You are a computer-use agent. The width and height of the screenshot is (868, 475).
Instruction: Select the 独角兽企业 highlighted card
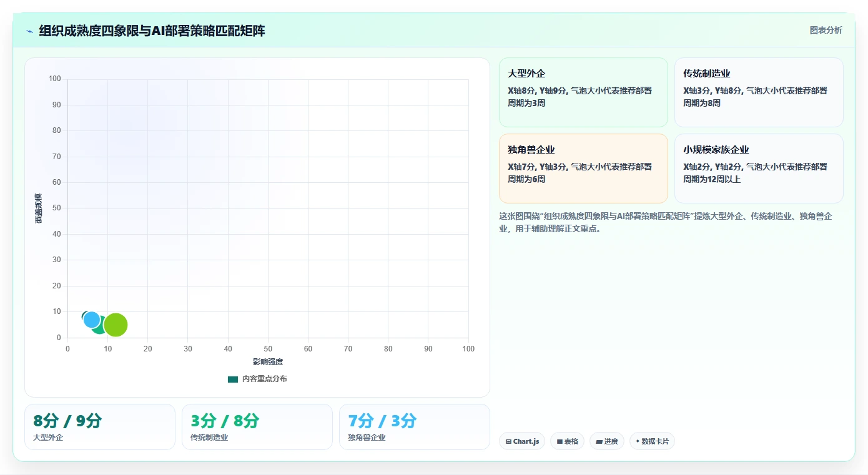click(583, 169)
